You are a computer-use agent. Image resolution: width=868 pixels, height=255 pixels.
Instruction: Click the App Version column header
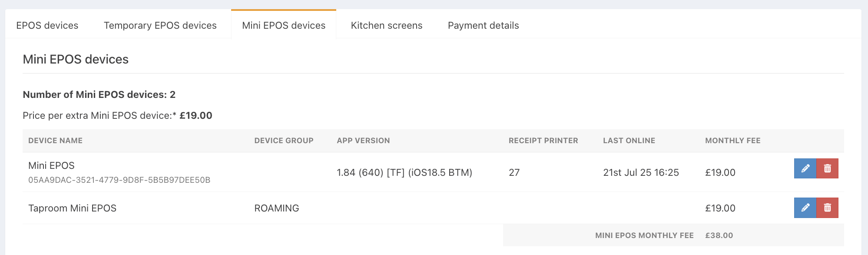pos(363,141)
